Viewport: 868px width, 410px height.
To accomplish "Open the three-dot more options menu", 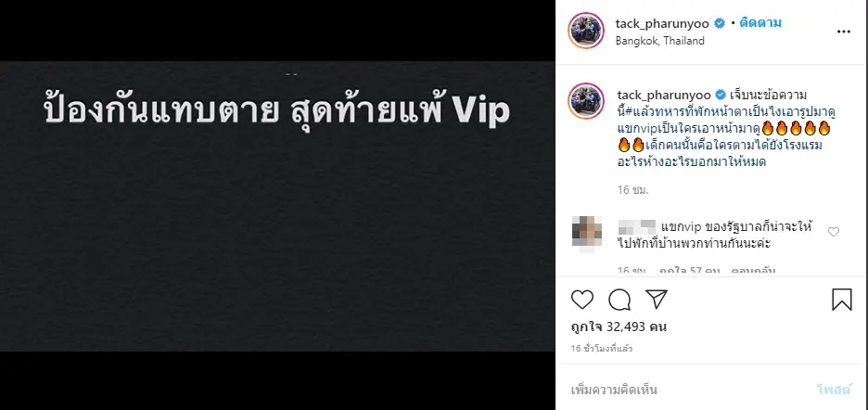I will coord(843,32).
